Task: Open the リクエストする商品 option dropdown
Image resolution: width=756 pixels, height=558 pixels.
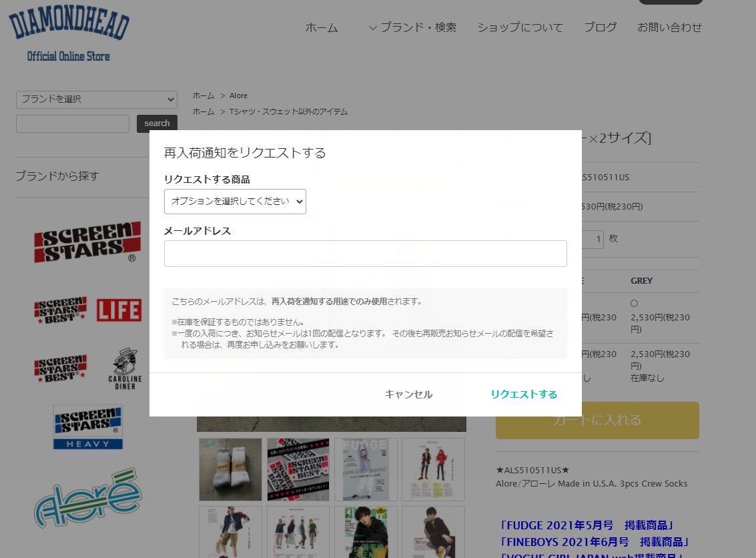Action: point(236,202)
